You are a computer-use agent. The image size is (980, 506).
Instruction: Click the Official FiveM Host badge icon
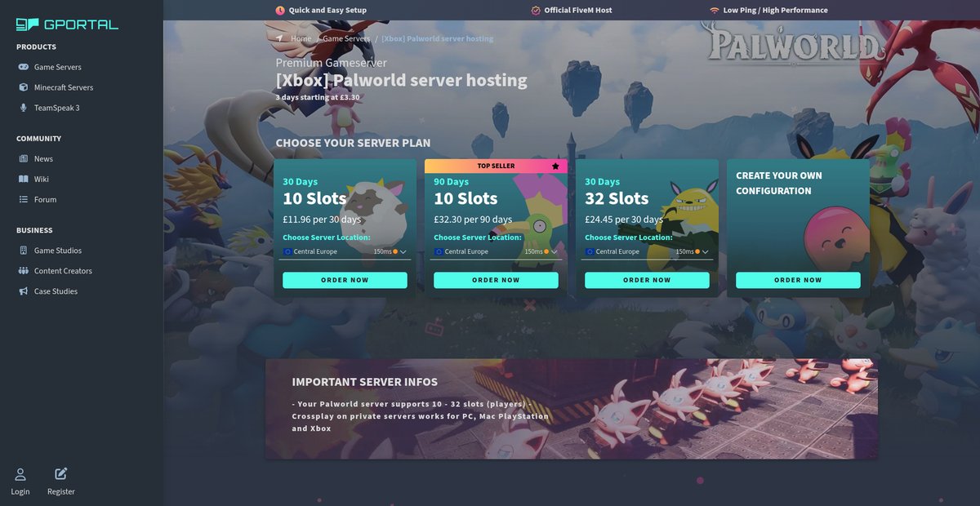(536, 11)
